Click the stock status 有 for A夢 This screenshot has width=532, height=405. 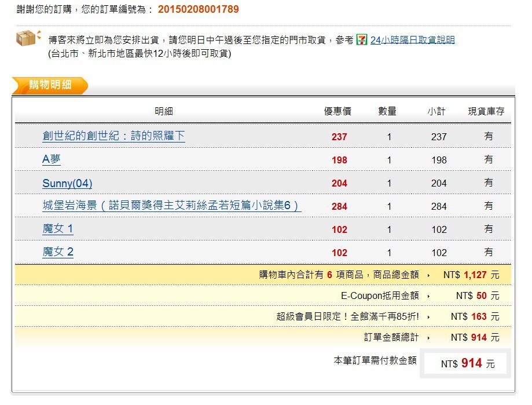click(488, 159)
